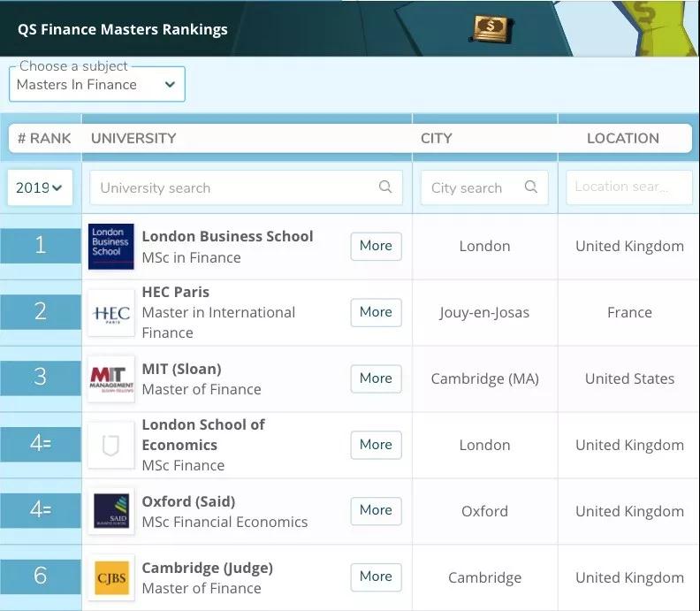Click the money stack icon in banner
Screen dimensions: 700x611
click(x=491, y=28)
